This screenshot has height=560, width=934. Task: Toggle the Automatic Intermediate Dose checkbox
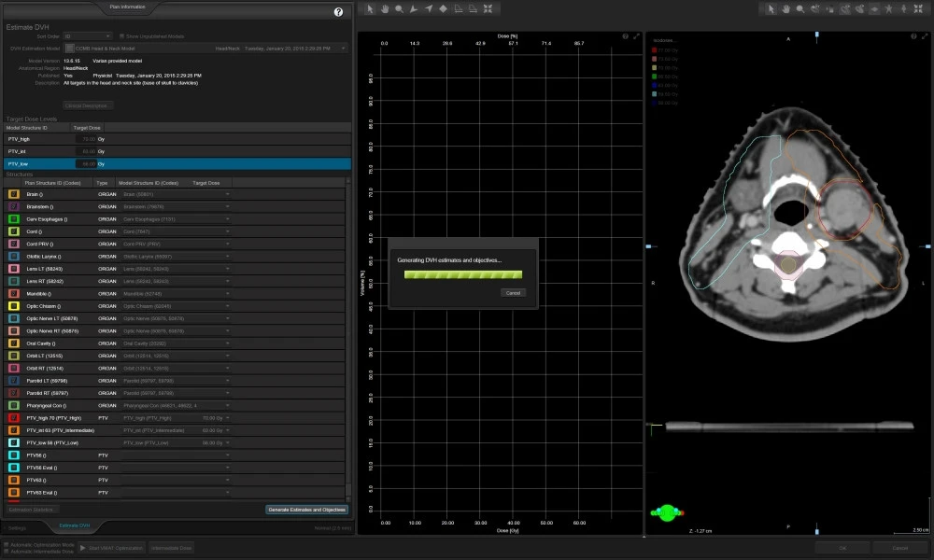[7, 551]
